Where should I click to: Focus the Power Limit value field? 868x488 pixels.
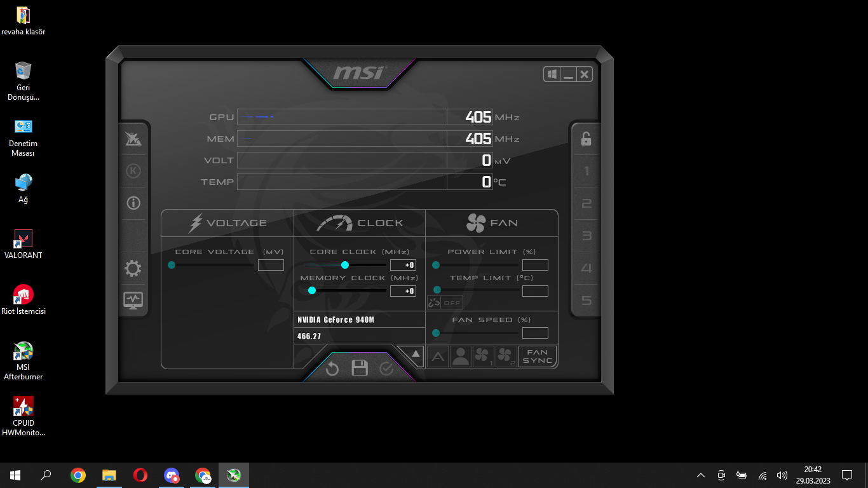click(x=535, y=265)
